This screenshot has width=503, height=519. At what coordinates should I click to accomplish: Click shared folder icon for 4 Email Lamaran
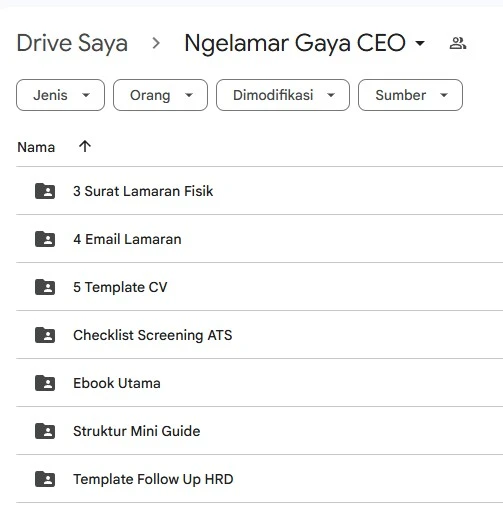tap(45, 239)
